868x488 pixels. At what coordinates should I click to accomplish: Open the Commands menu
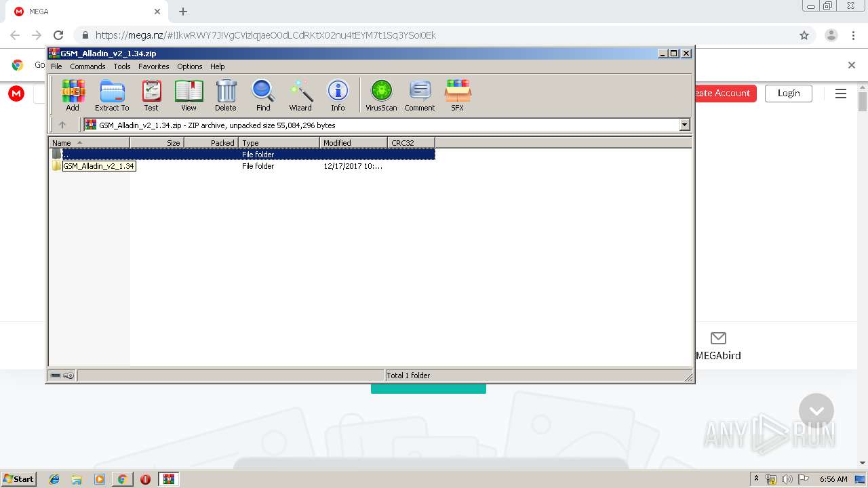click(87, 66)
